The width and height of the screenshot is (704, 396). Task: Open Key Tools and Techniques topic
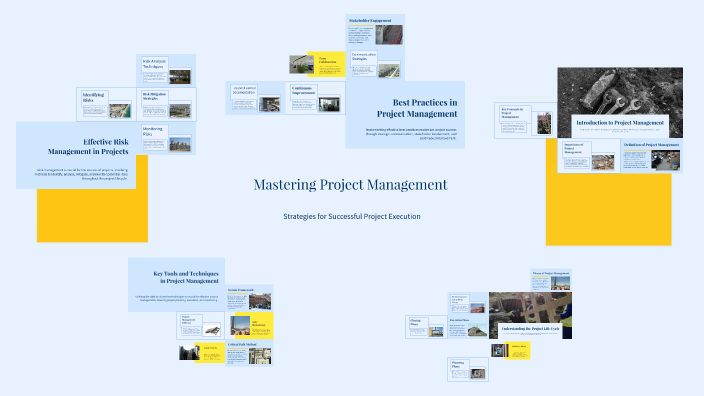(x=176, y=285)
